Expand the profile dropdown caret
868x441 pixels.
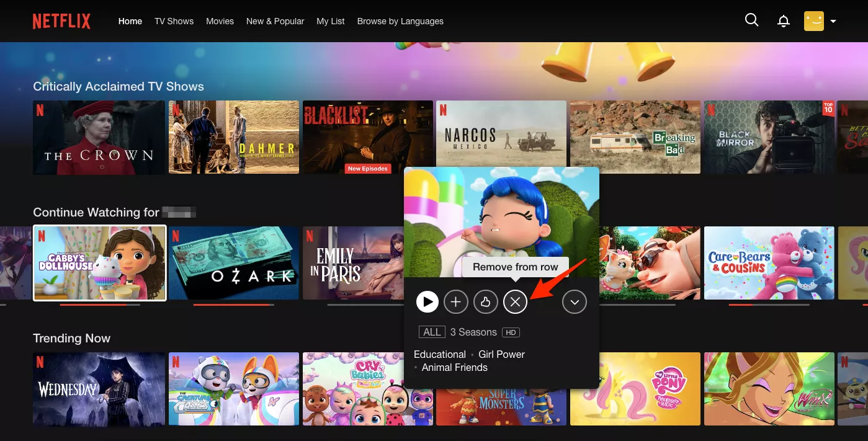click(833, 21)
